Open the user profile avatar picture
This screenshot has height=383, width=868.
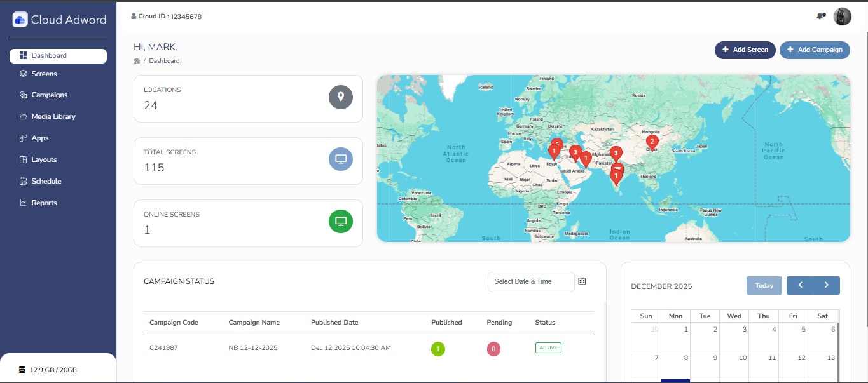(x=842, y=16)
